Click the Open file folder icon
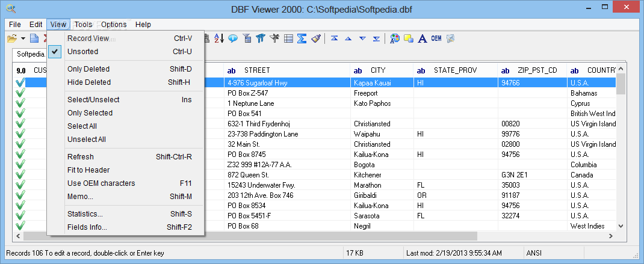This screenshot has width=644, height=264. pos(12,38)
